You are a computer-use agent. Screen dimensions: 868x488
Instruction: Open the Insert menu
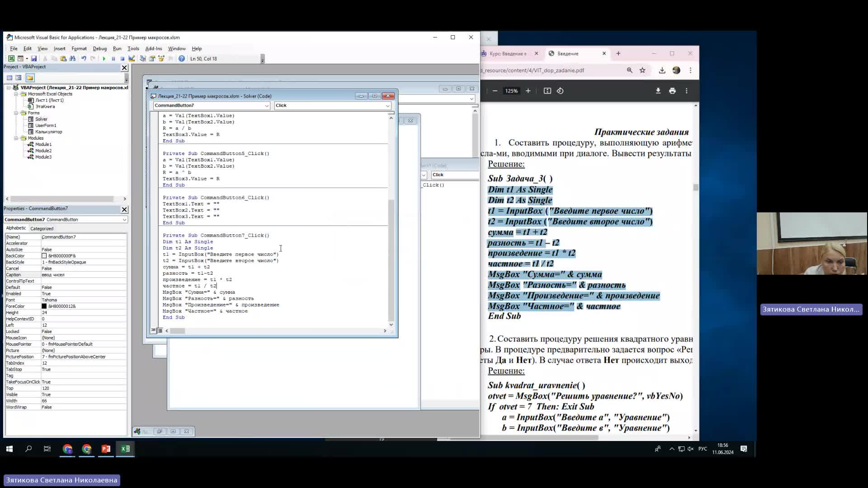(59, 49)
